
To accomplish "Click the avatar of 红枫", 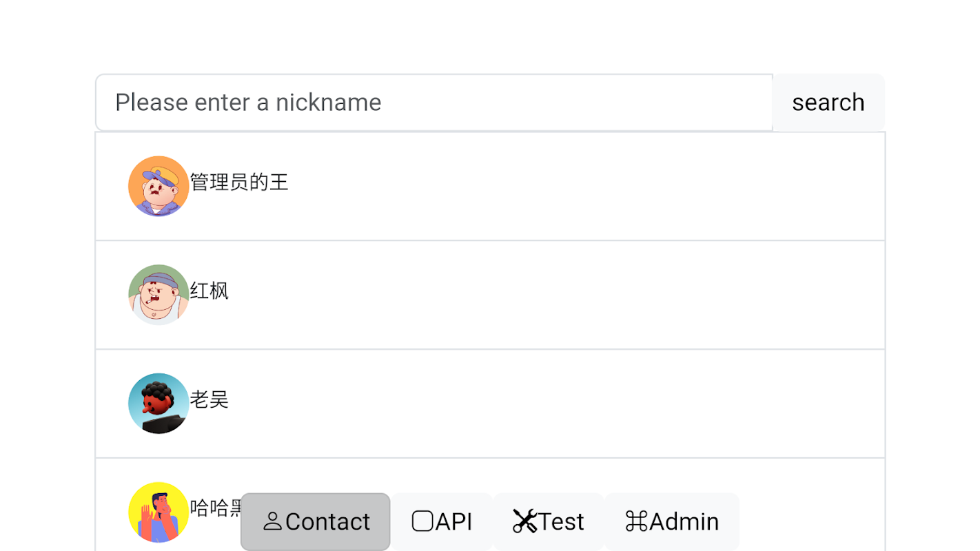I will click(159, 295).
